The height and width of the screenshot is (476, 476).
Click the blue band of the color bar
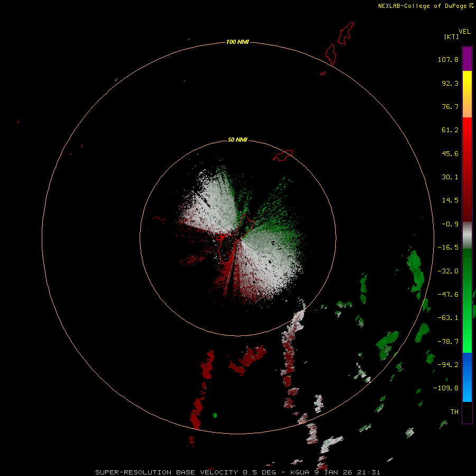(467, 377)
